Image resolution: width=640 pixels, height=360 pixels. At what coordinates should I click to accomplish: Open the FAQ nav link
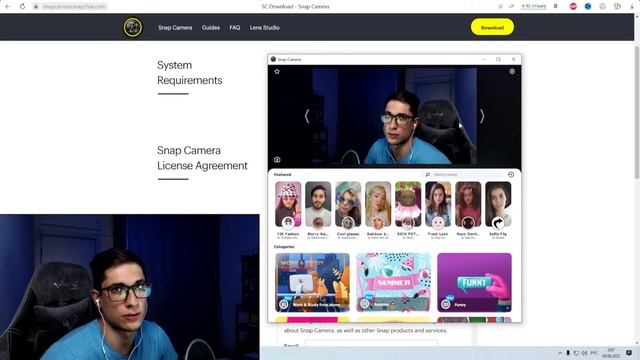(x=235, y=28)
